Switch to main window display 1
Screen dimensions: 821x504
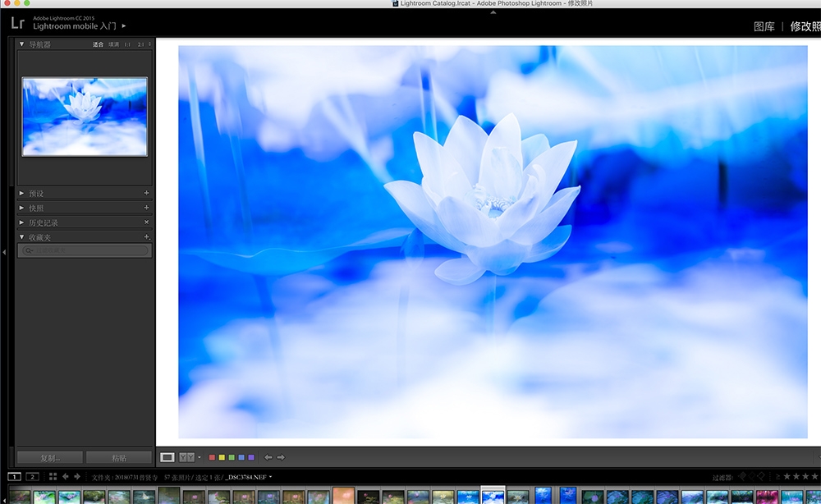click(15, 477)
